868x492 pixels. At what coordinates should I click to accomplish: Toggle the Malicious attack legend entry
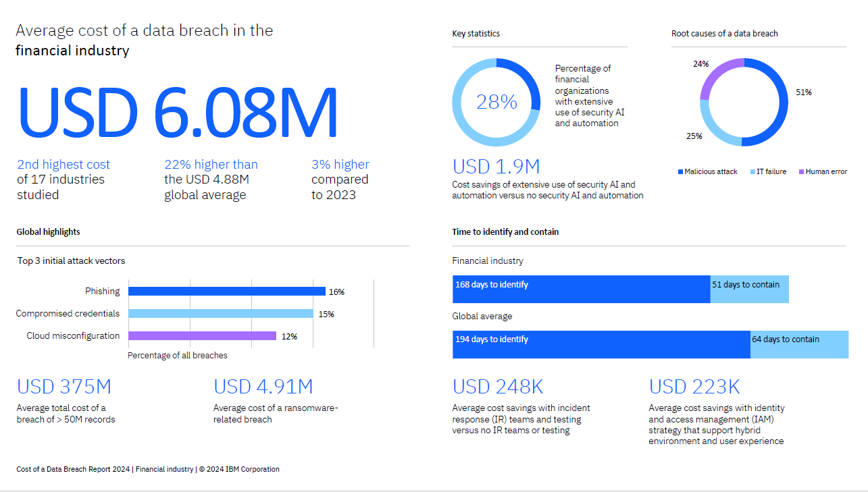tap(707, 171)
